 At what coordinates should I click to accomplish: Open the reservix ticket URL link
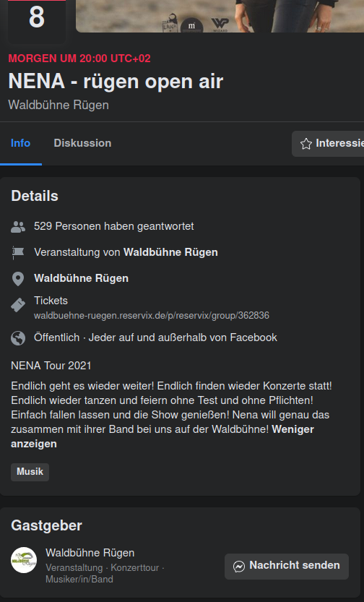click(x=152, y=316)
